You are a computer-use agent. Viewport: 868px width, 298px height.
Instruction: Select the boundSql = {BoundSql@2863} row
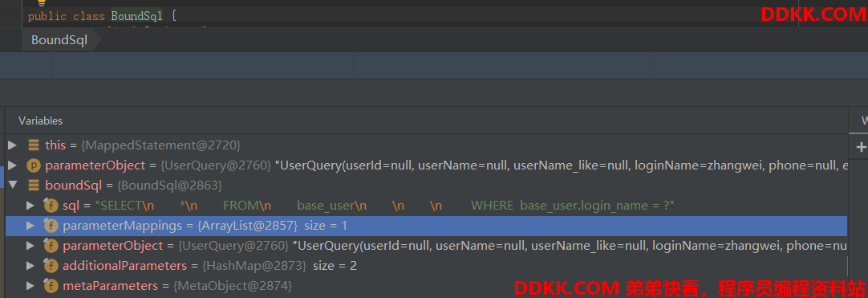(426, 185)
